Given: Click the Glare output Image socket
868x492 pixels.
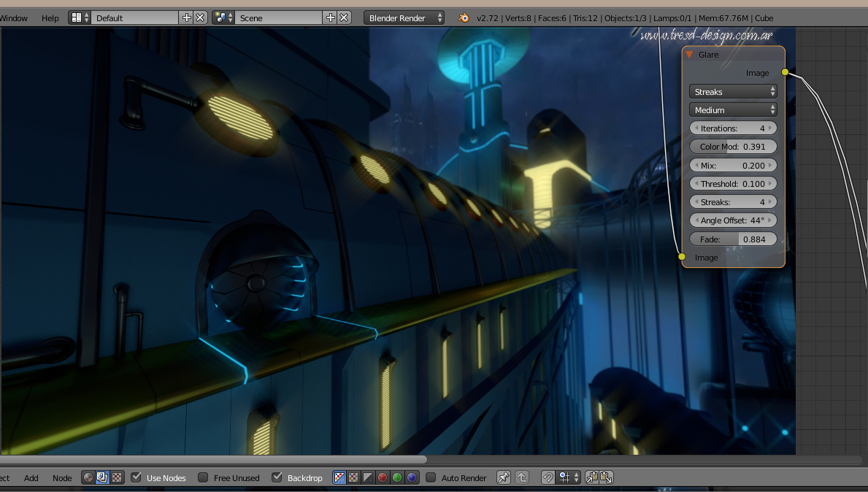Looking at the screenshot, I should coord(785,72).
